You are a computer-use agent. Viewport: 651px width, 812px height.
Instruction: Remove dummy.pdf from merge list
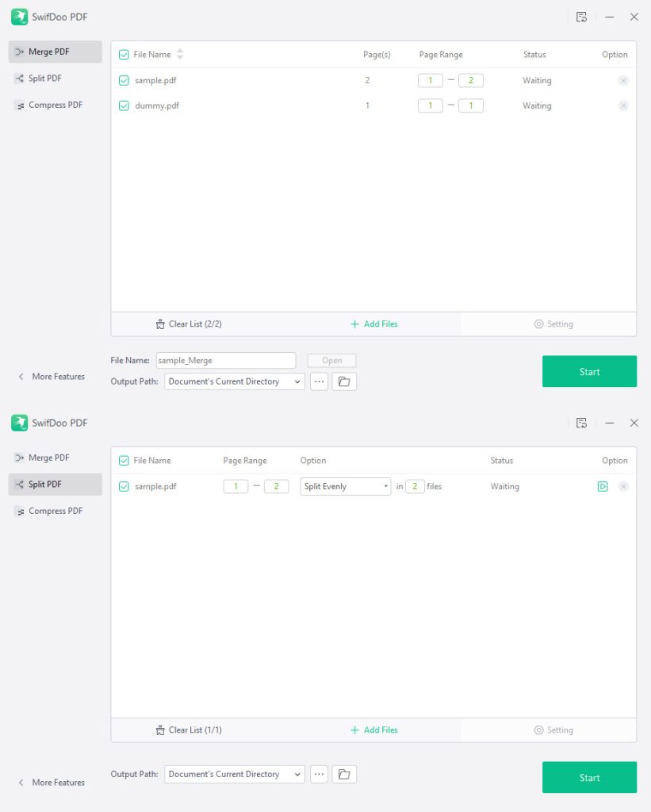click(x=623, y=105)
